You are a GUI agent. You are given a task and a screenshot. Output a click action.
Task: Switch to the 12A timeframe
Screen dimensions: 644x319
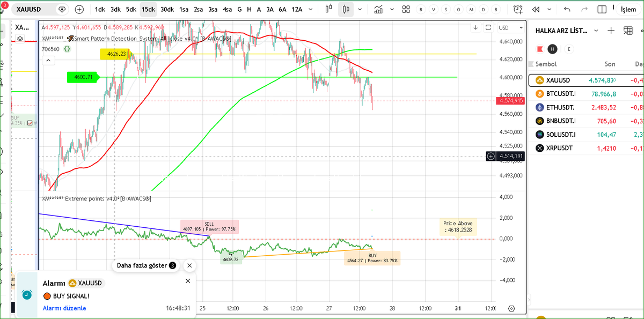coord(296,9)
